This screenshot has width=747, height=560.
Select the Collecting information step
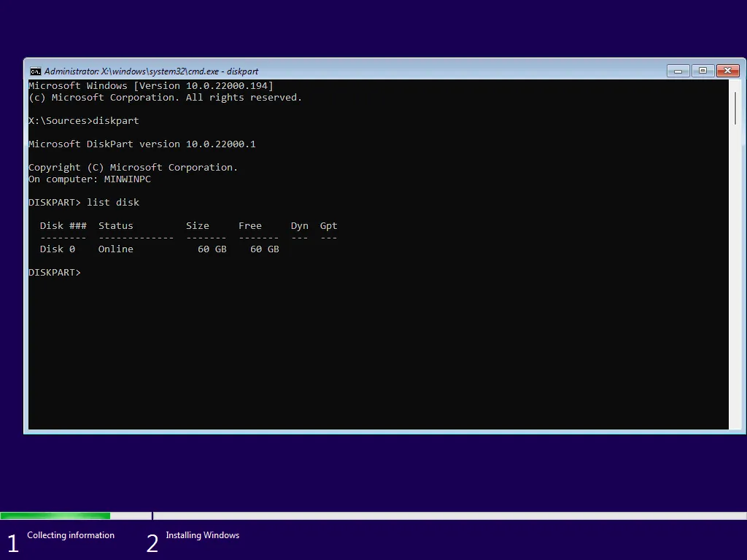[70, 535]
